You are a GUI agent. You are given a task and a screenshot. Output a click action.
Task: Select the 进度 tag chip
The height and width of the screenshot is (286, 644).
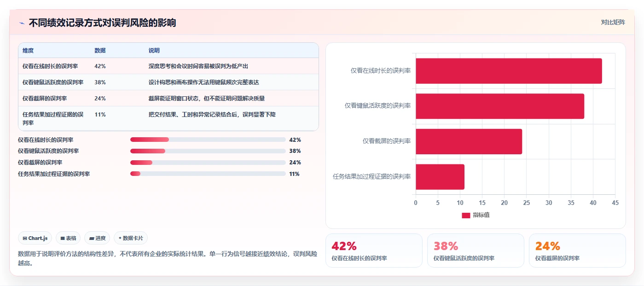pos(97,238)
